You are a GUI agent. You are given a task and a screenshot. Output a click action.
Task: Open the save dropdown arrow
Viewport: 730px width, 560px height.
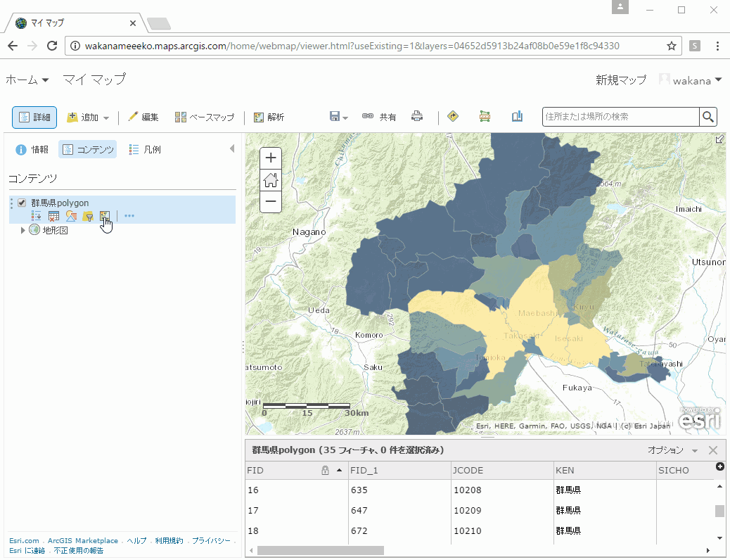point(345,118)
